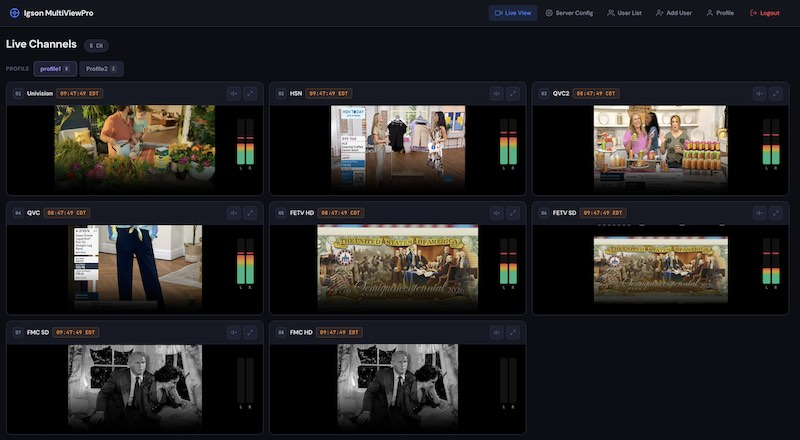
Task: Expand FMC SD channel to fullscreen
Action: (x=250, y=332)
